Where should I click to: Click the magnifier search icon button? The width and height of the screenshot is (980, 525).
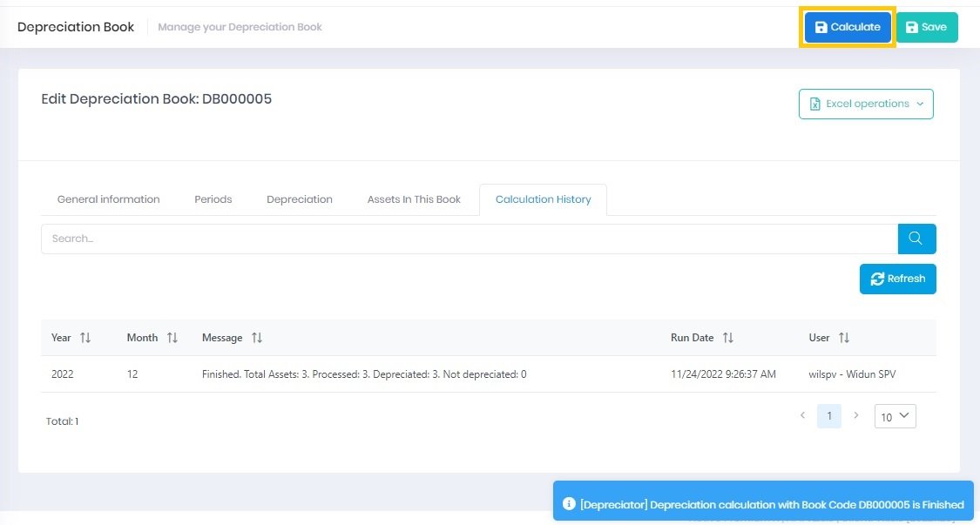pyautogui.click(x=916, y=239)
